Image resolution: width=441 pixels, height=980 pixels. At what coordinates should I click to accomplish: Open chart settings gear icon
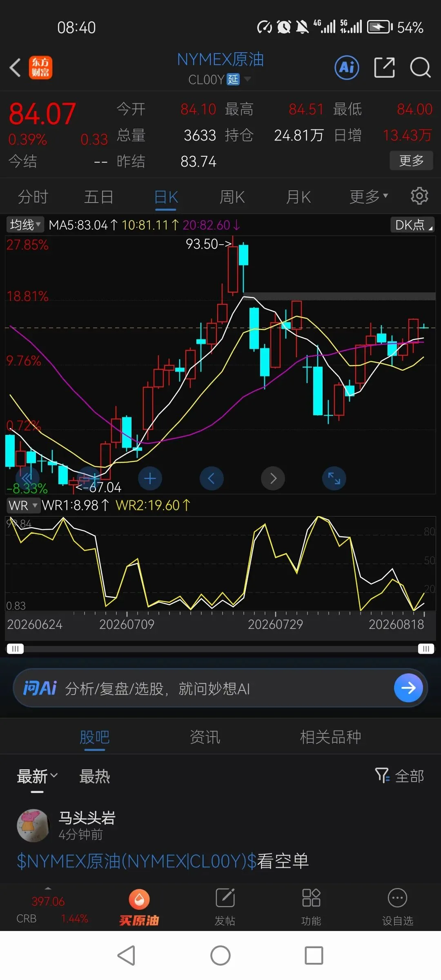pos(419,196)
